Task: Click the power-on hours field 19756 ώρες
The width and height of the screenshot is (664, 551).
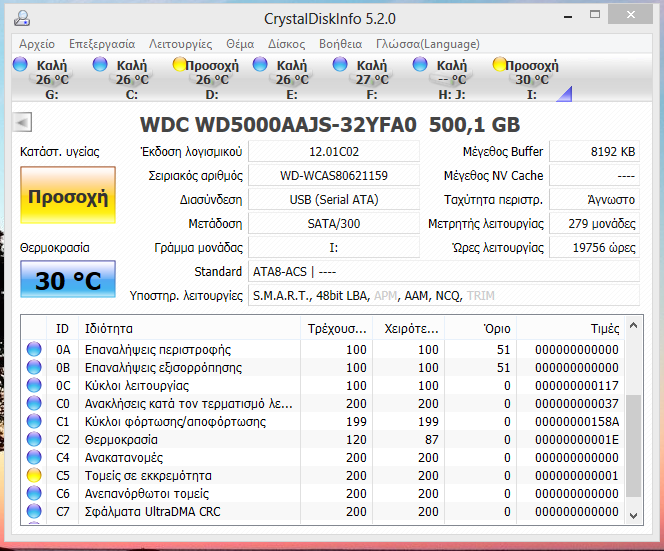Action: [594, 247]
